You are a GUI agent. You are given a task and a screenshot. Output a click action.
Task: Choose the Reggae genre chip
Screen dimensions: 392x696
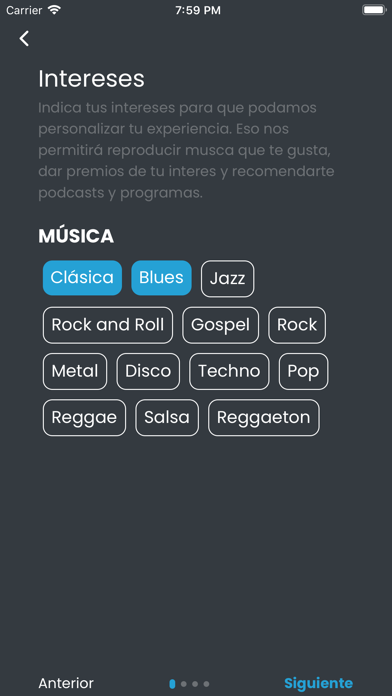pos(84,418)
